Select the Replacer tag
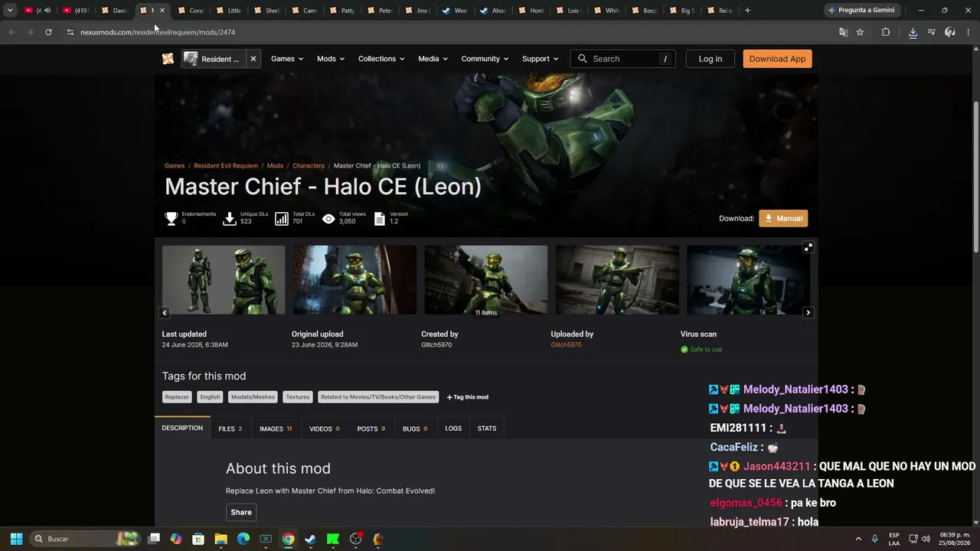 [x=177, y=397]
